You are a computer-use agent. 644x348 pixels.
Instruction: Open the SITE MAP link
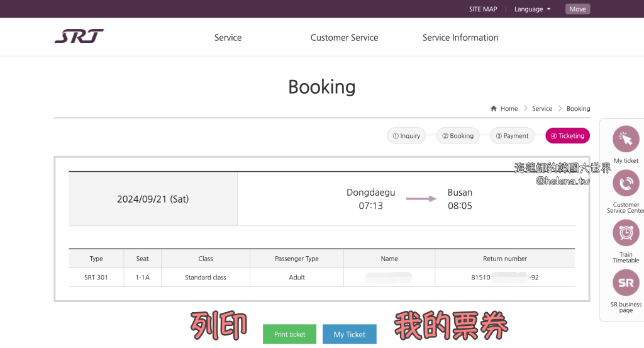click(x=483, y=9)
